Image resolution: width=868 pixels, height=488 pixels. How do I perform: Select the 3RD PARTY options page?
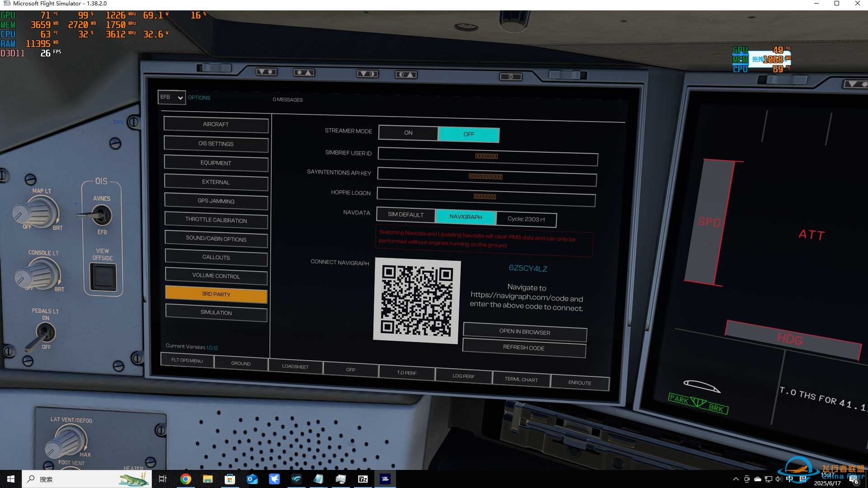pyautogui.click(x=216, y=294)
